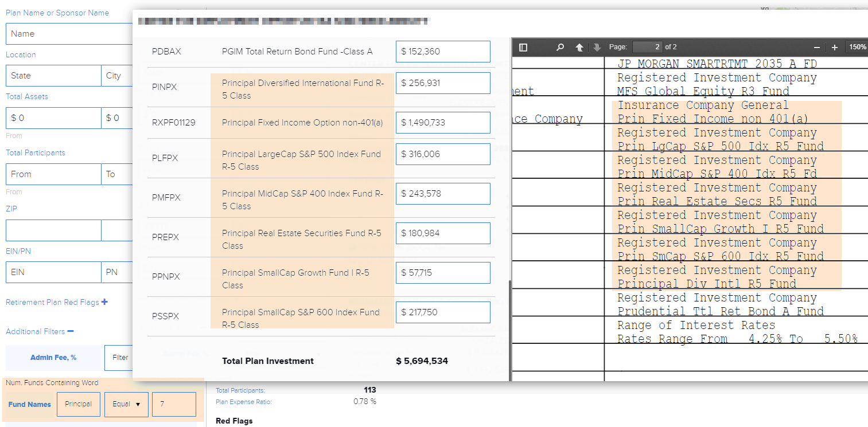Image resolution: width=868 pixels, height=427 pixels.
Task: Click the EIN input field
Action: [53, 272]
